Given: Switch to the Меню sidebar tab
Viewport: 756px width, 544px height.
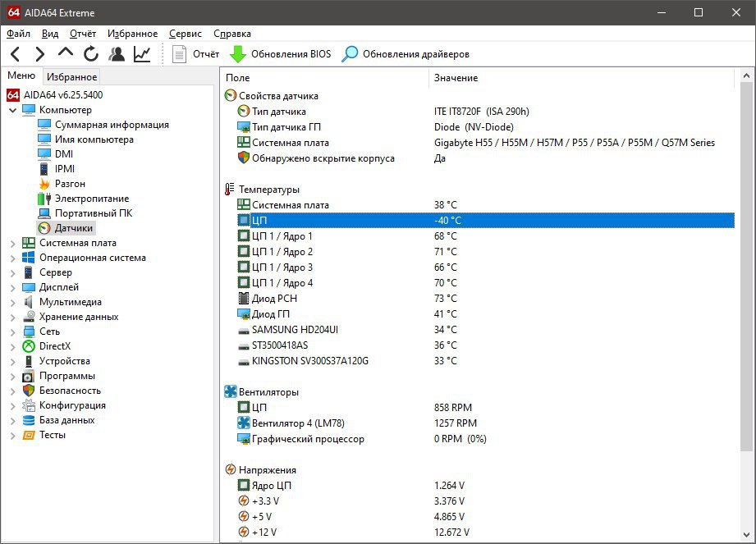Looking at the screenshot, I should 21,75.
